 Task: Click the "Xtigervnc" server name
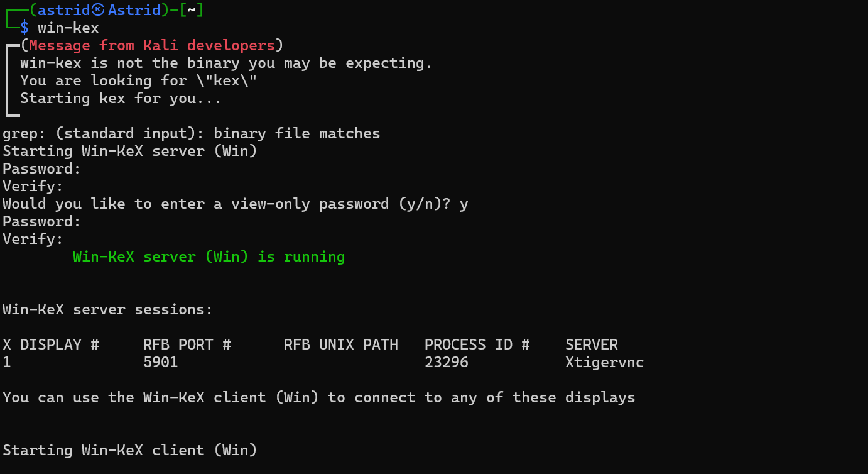tap(604, 362)
